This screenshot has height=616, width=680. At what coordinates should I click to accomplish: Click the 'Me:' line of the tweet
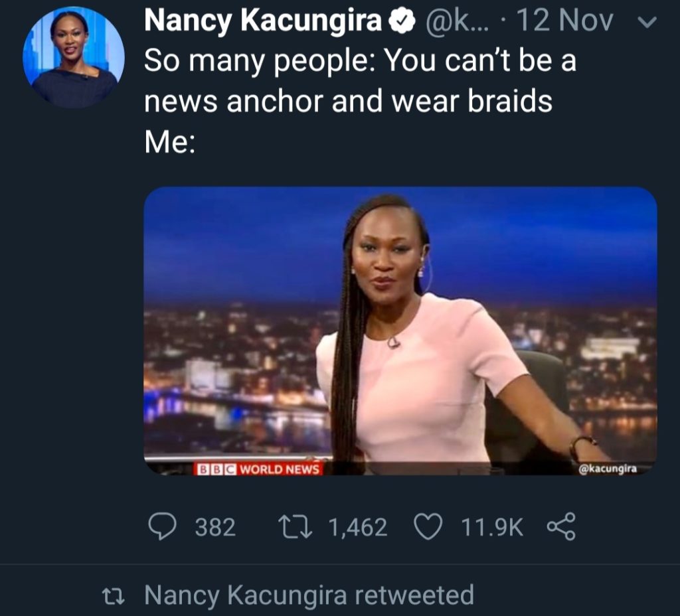click(x=169, y=142)
